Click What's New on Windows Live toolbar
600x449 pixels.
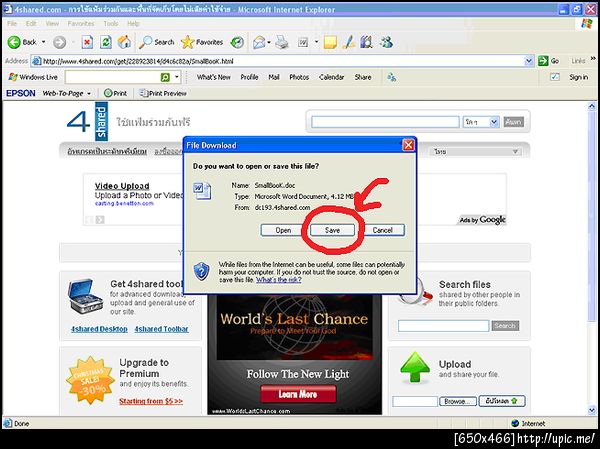(x=214, y=77)
